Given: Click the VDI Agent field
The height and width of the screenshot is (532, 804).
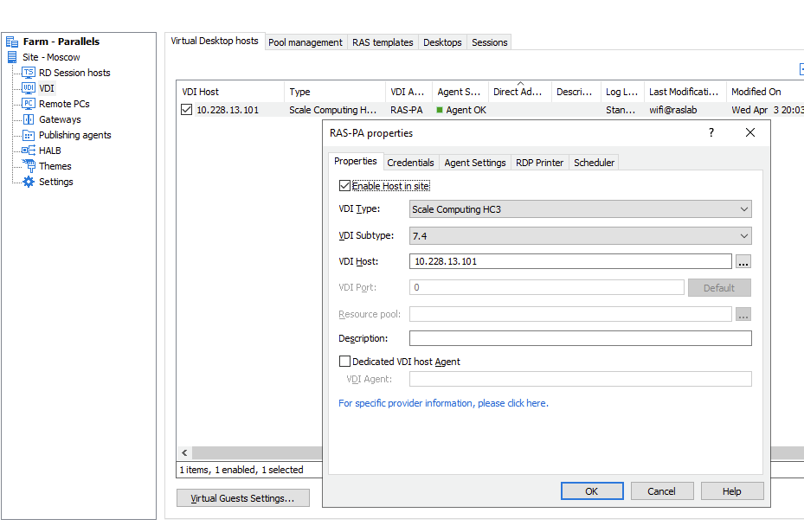Looking at the screenshot, I should (581, 379).
